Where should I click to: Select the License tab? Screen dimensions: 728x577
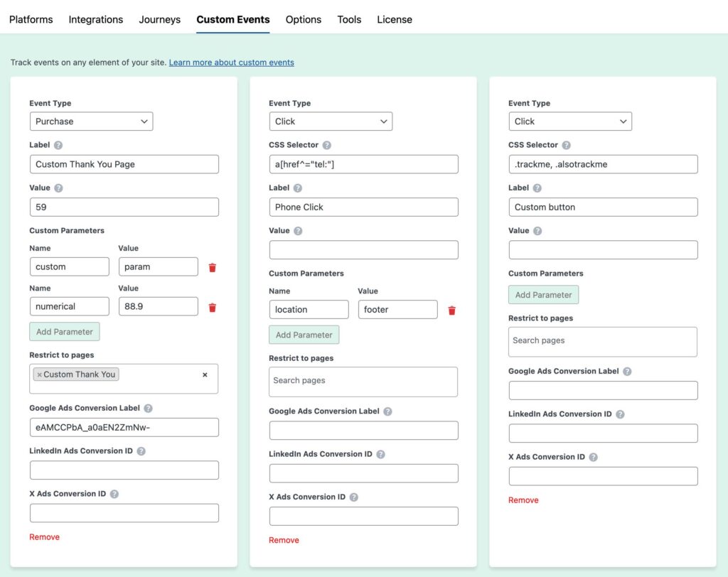395,20
